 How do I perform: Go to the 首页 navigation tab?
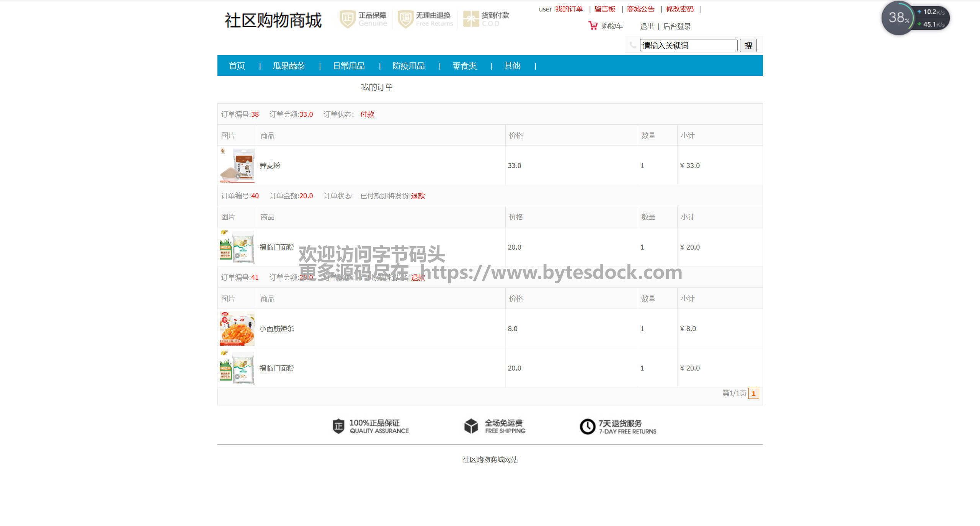tap(237, 66)
